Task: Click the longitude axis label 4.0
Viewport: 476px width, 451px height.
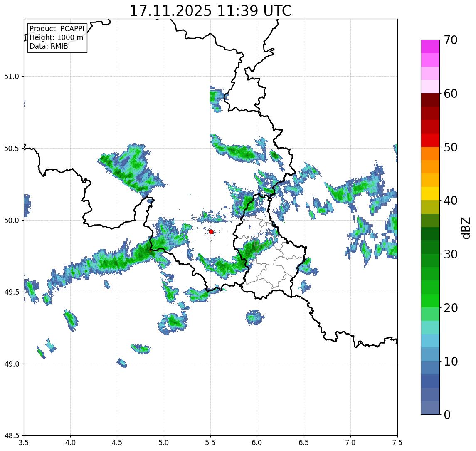Action: tap(70, 443)
